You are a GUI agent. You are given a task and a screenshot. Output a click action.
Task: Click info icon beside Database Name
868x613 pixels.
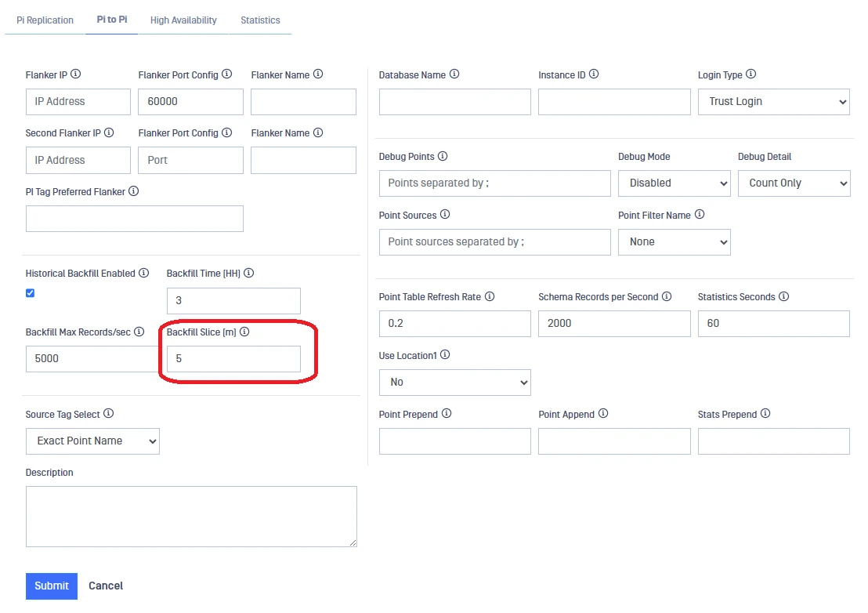click(454, 74)
